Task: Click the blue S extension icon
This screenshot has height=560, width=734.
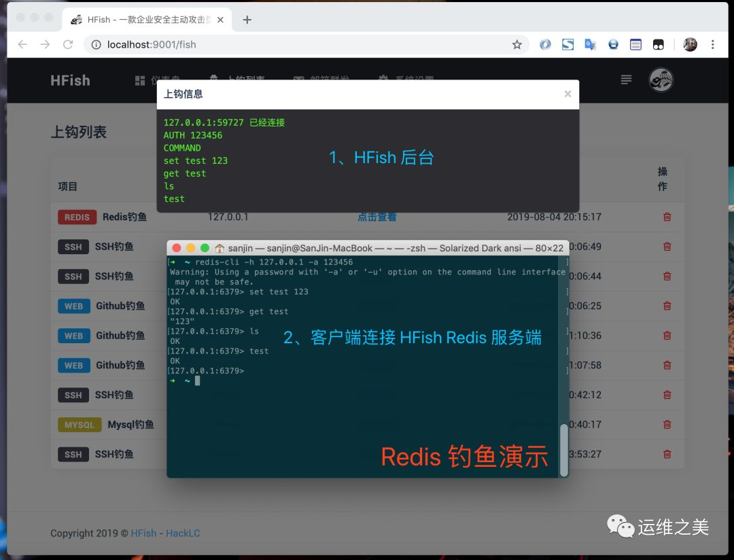Action: [567, 44]
